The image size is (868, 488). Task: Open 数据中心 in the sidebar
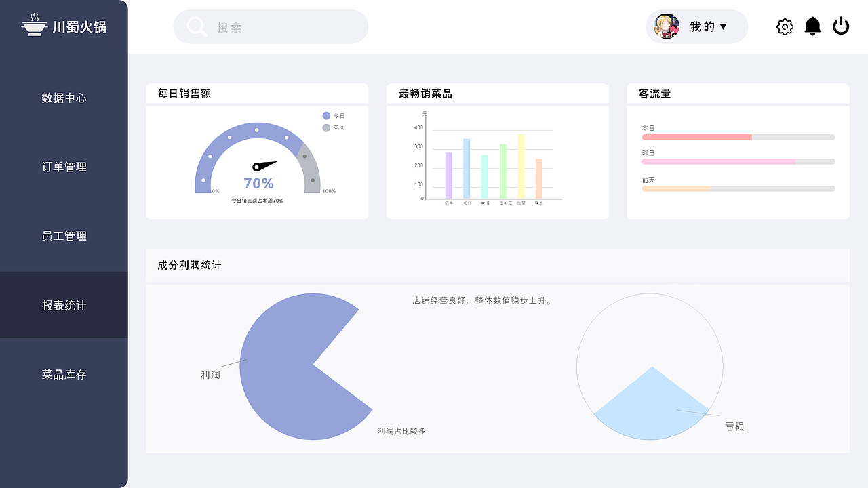[64, 98]
